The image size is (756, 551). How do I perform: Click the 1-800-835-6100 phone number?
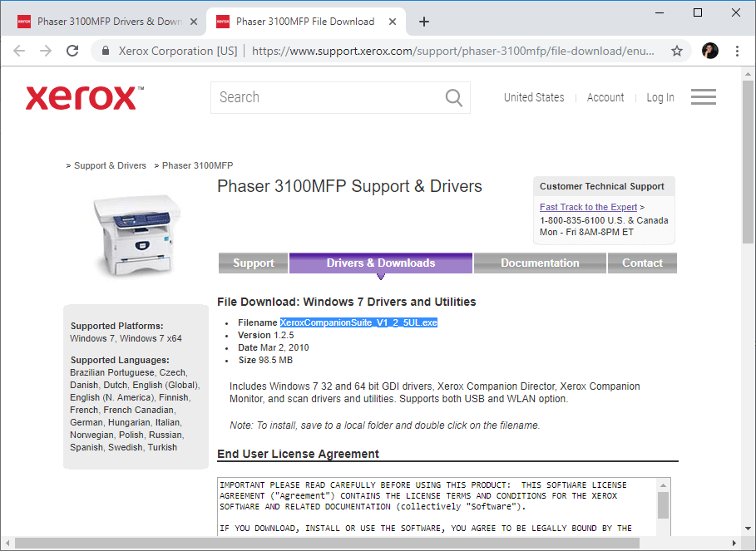pyautogui.click(x=572, y=220)
